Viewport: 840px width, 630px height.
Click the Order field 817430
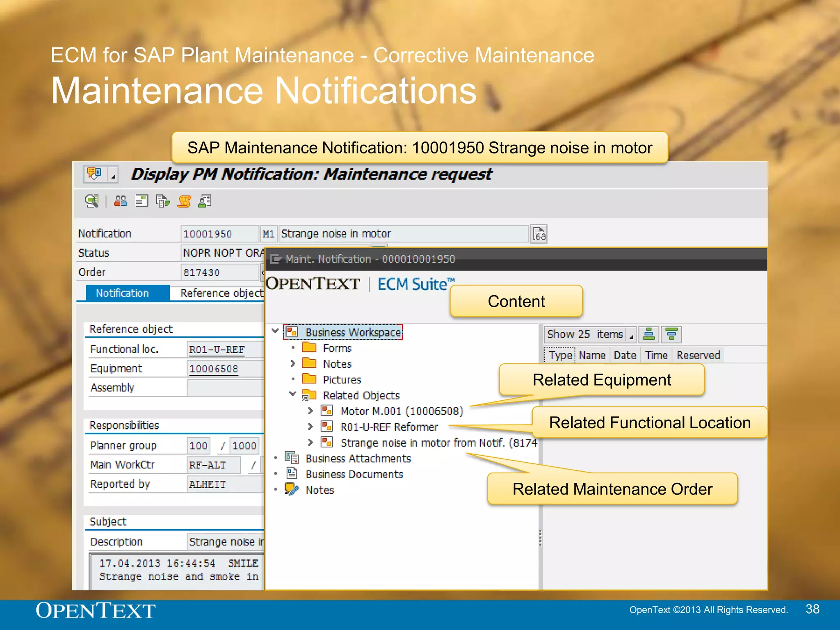(219, 272)
